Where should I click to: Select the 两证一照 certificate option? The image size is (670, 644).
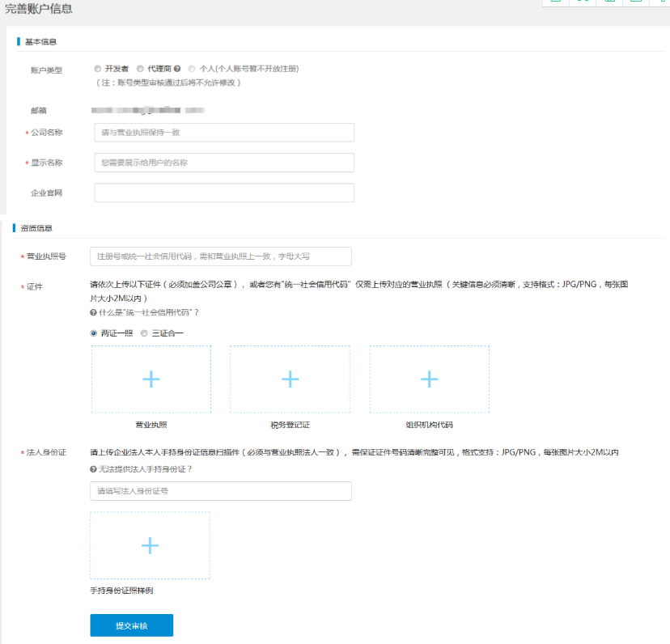click(x=94, y=333)
